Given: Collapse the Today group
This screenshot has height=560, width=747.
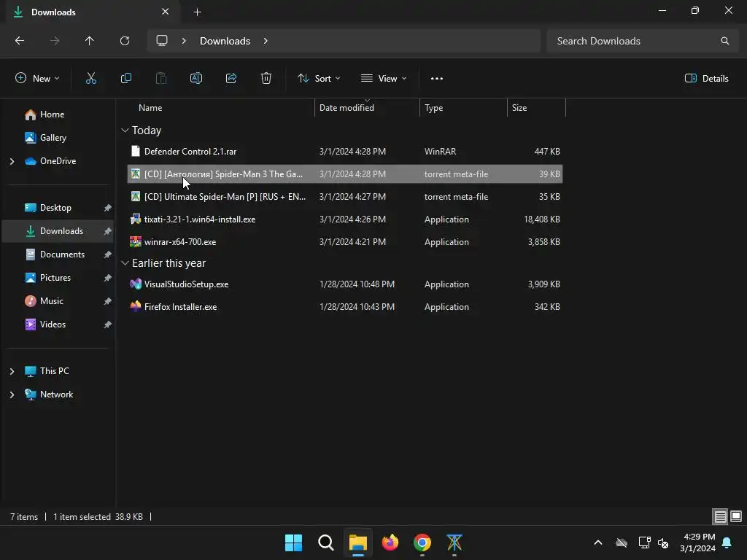Looking at the screenshot, I should (125, 130).
